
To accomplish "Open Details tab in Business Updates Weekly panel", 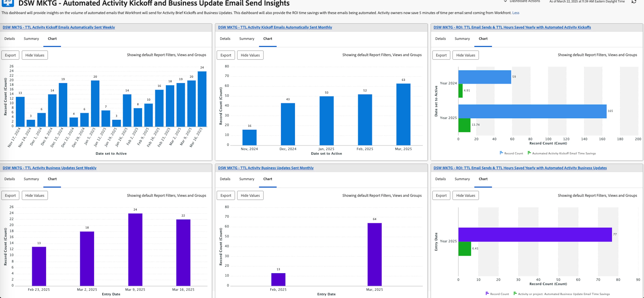I will click(x=10, y=179).
